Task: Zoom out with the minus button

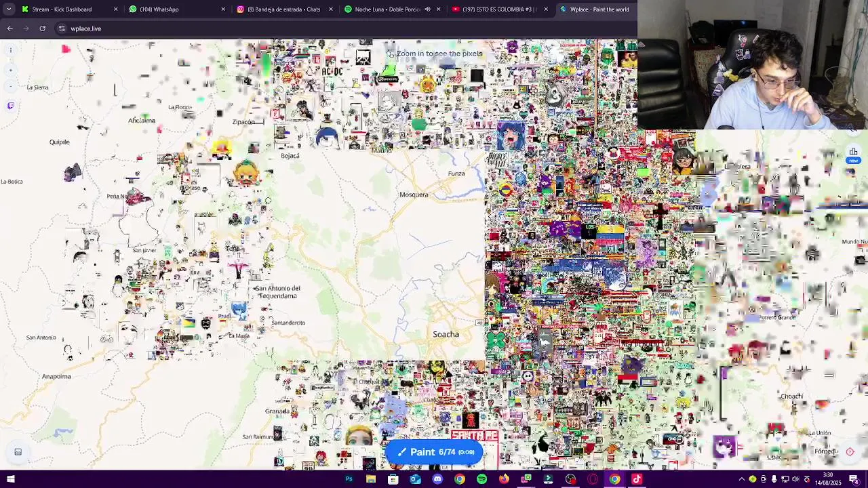Action: pos(10,86)
